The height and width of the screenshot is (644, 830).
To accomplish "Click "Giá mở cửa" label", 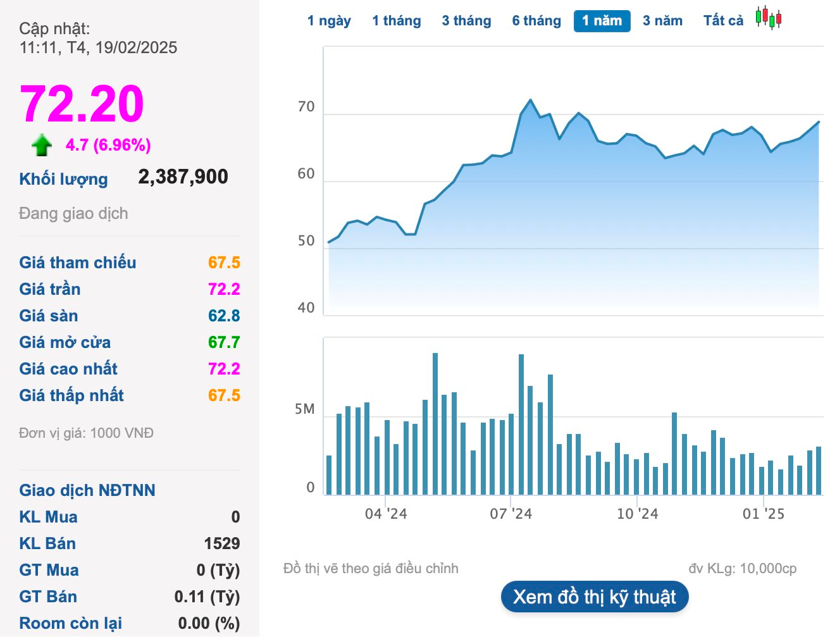I will click(65, 342).
